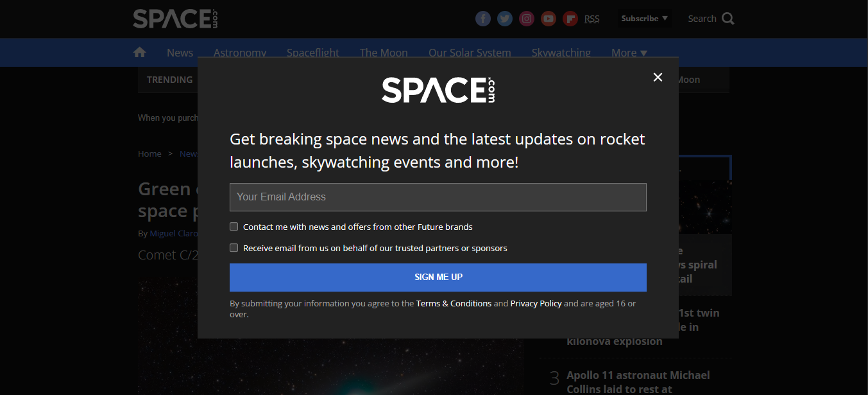This screenshot has height=395, width=868.
Task: Check receive email from trusted partners
Action: click(x=234, y=247)
